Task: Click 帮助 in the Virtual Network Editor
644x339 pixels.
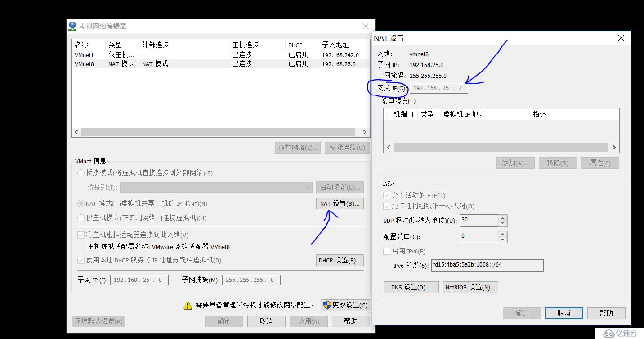Action: pyautogui.click(x=351, y=321)
